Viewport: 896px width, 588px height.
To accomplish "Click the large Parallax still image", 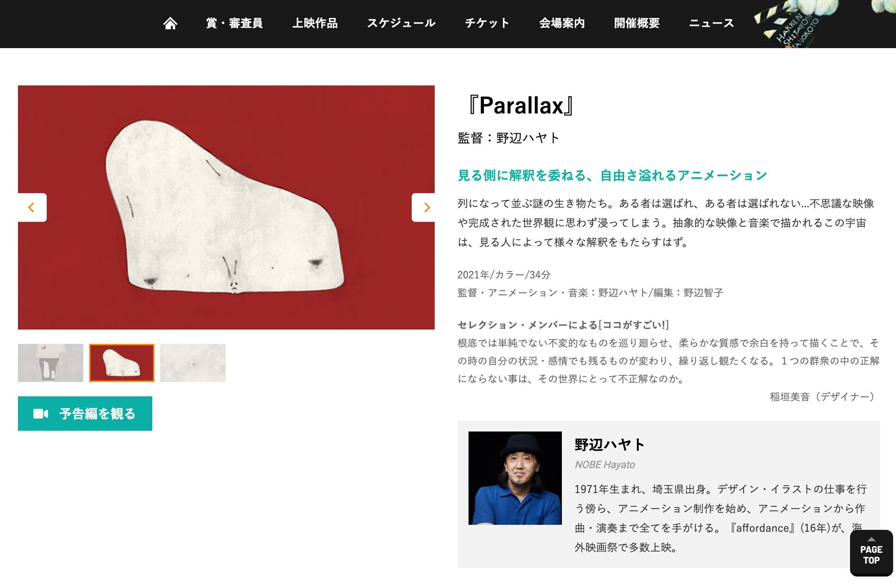I will point(226,207).
